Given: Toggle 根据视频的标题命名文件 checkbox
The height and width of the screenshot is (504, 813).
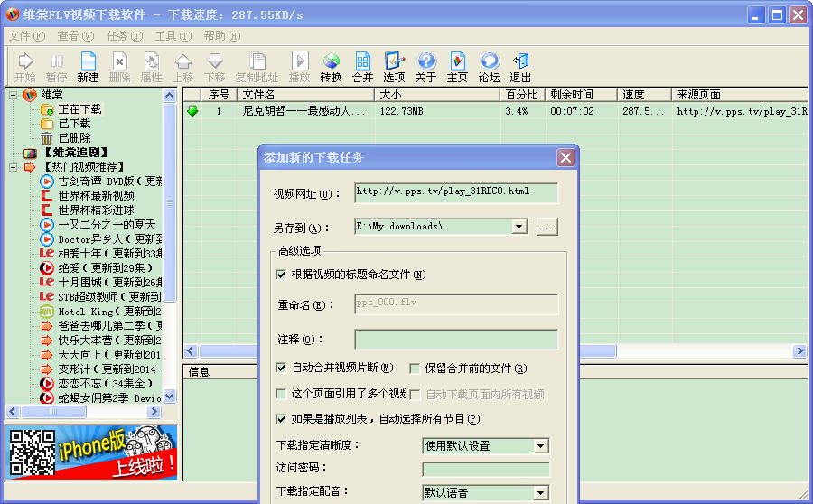Looking at the screenshot, I should coord(281,275).
